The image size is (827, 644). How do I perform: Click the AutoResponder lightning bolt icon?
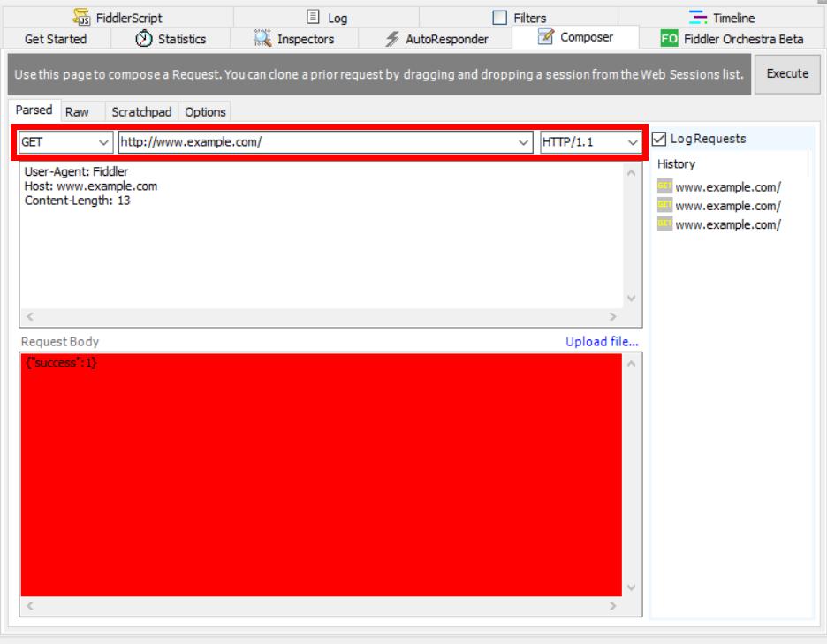(x=392, y=39)
